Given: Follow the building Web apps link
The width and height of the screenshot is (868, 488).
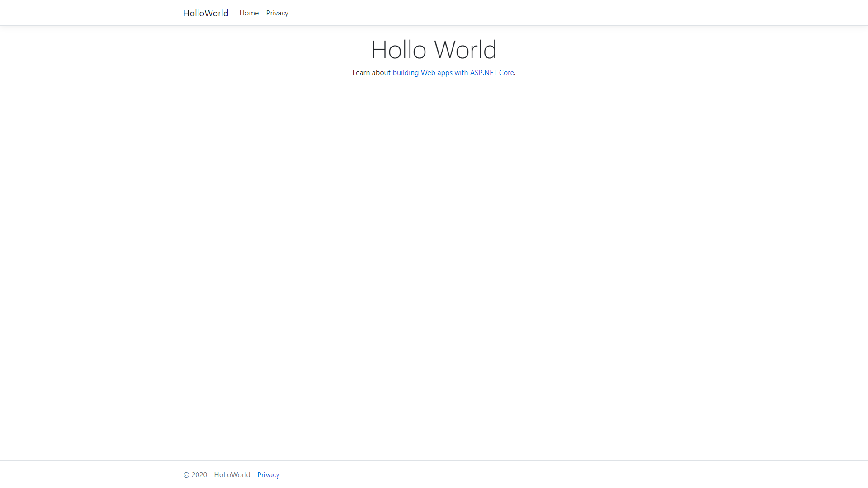Looking at the screenshot, I should (x=453, y=73).
